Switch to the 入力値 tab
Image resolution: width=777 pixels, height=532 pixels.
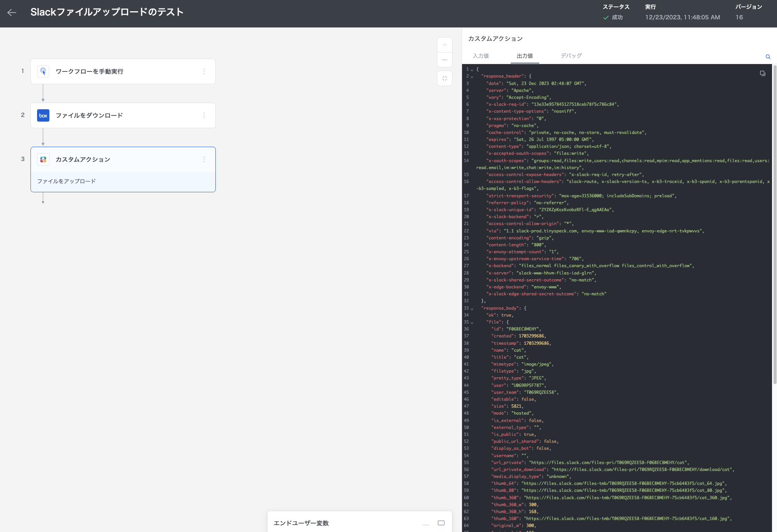click(x=481, y=56)
